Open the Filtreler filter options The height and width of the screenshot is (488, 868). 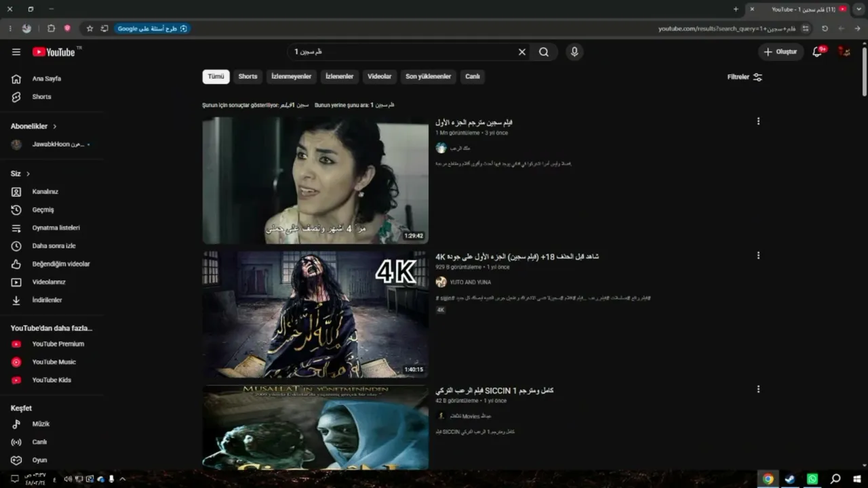[x=745, y=77]
